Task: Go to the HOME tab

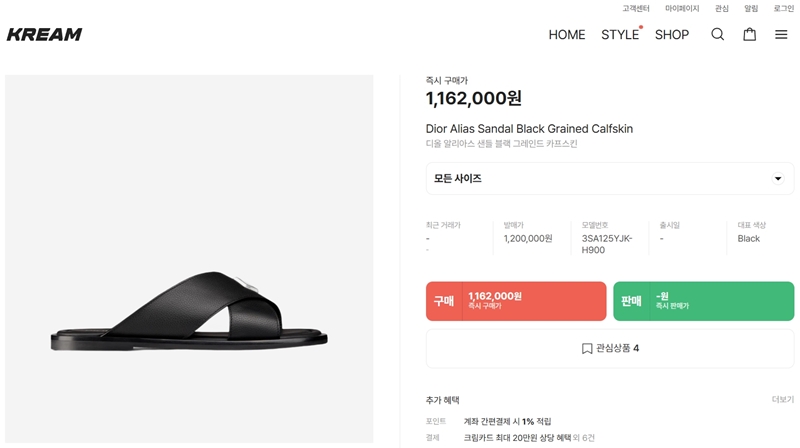Action: coord(567,35)
